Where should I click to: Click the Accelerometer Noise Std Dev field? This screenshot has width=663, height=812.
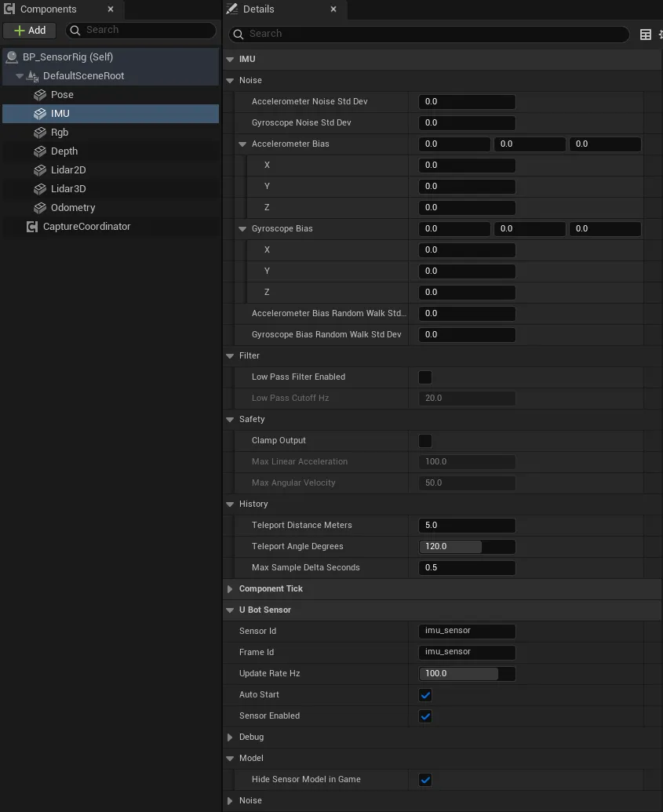[467, 102]
